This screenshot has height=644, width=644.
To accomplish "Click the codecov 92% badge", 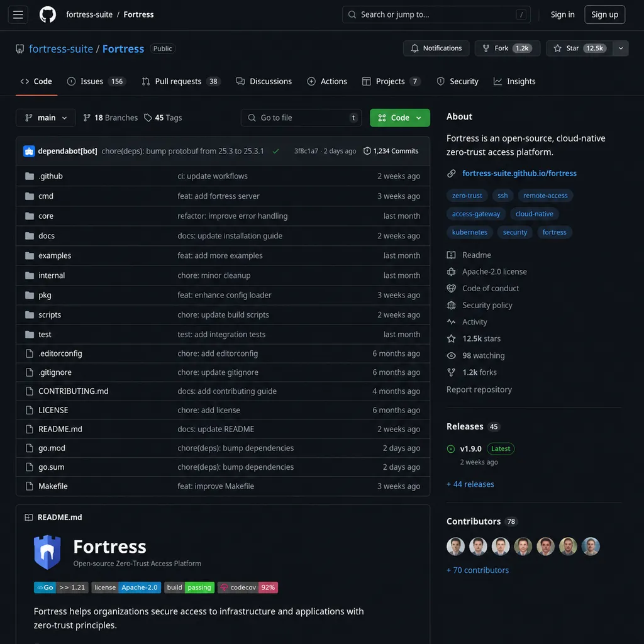I will (248, 588).
